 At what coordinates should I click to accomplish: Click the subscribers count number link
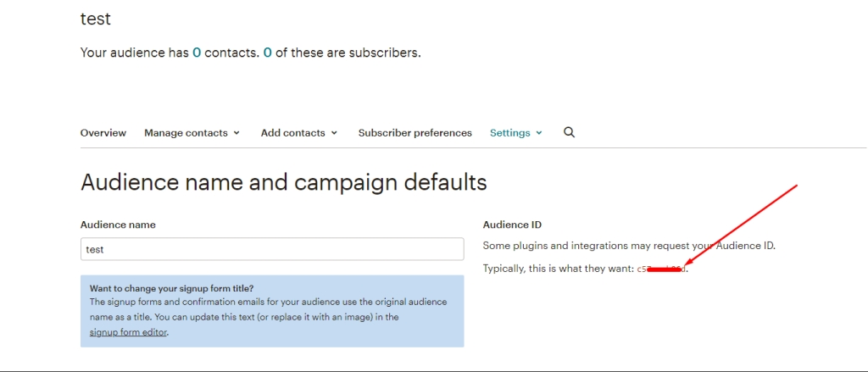(267, 53)
